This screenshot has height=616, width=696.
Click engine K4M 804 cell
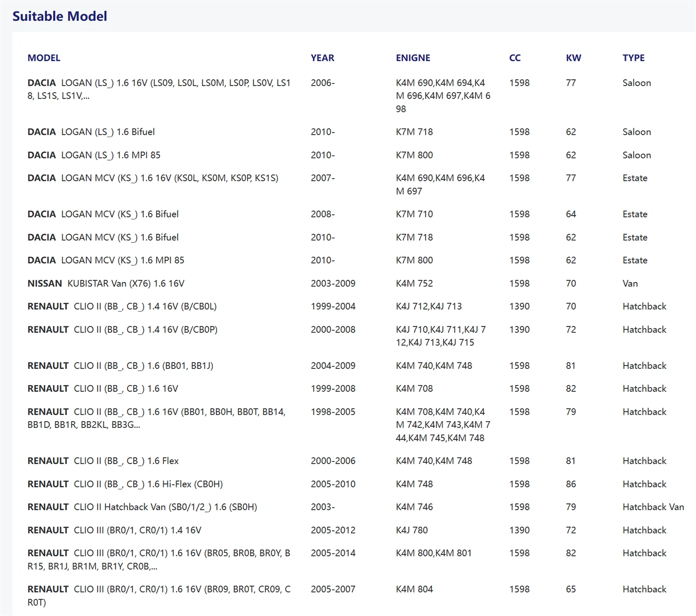[x=414, y=589]
